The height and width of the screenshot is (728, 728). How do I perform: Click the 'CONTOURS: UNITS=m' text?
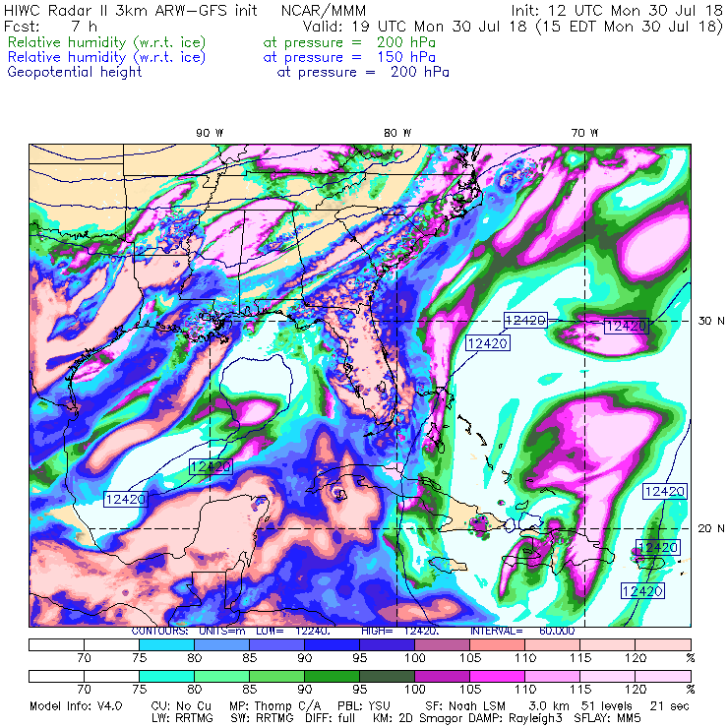(188, 632)
